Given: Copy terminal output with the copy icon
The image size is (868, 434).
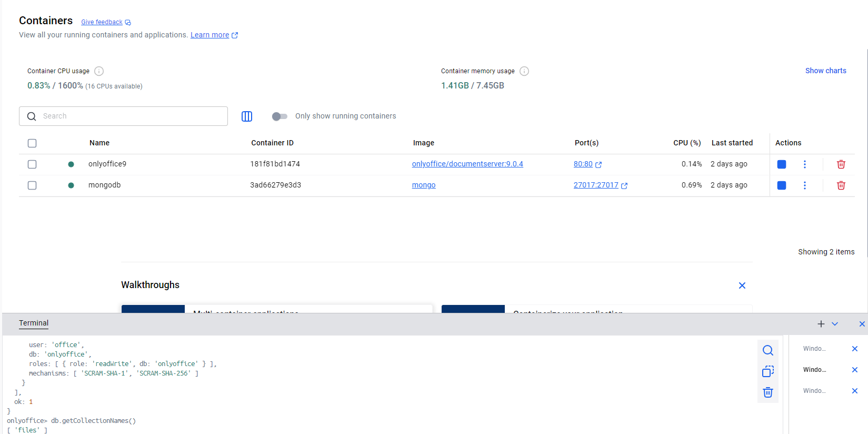Looking at the screenshot, I should pyautogui.click(x=768, y=371).
